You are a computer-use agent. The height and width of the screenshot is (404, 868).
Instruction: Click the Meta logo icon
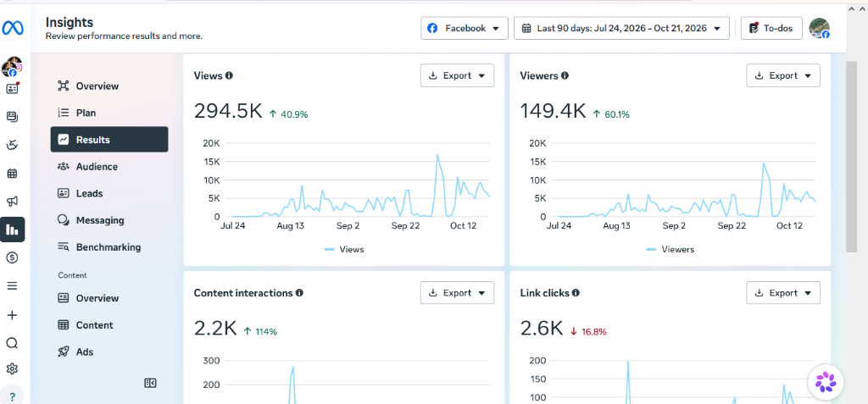tap(12, 28)
